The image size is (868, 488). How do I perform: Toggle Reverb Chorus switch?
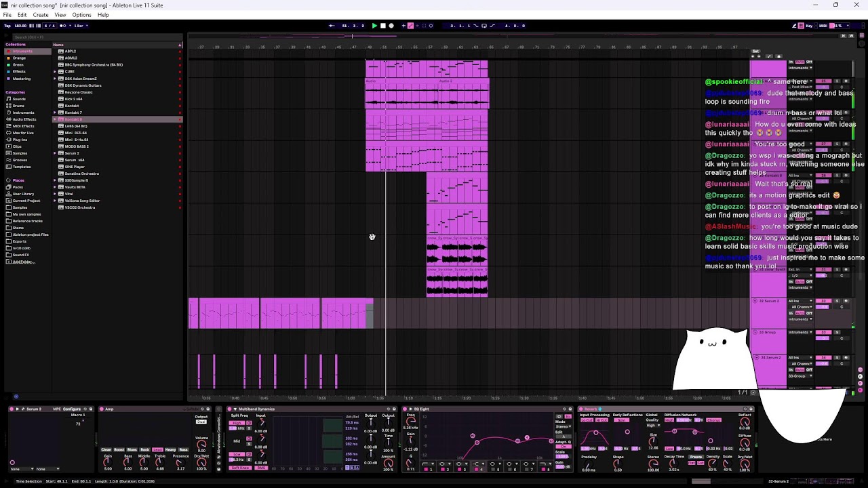713,420
